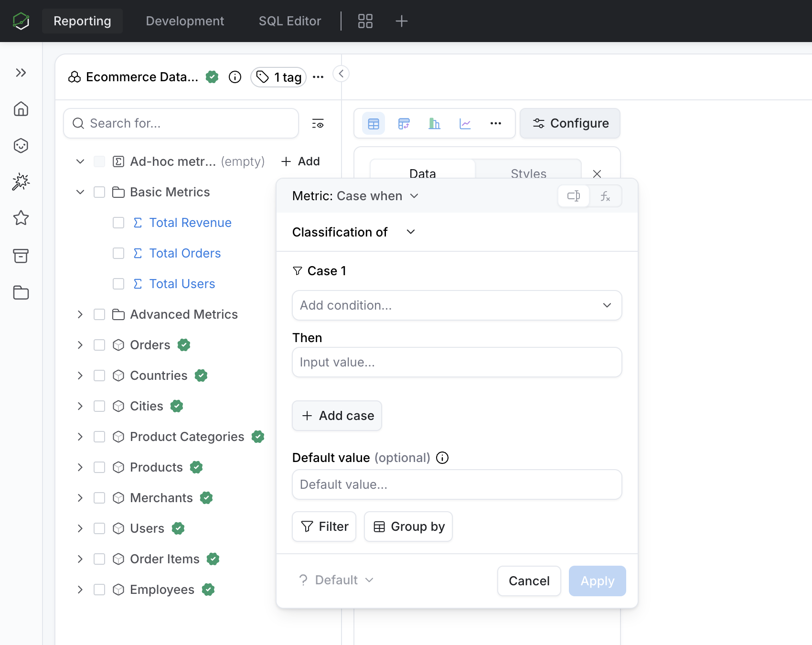
Task: Click the Apply button
Action: (598, 581)
